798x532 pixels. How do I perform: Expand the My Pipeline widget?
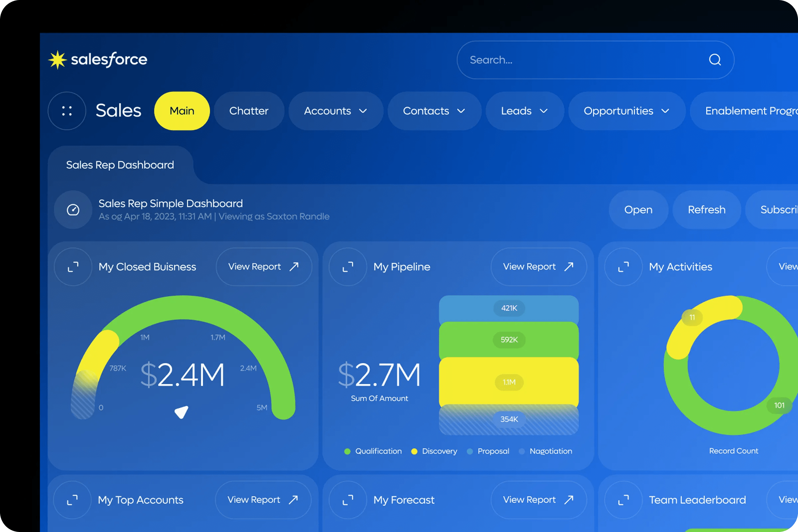pos(348,267)
